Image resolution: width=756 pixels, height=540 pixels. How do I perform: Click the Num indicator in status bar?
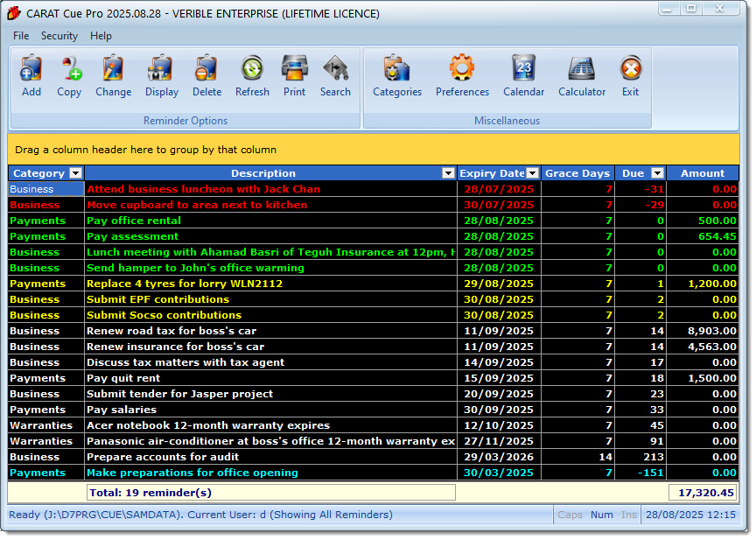pos(602,515)
